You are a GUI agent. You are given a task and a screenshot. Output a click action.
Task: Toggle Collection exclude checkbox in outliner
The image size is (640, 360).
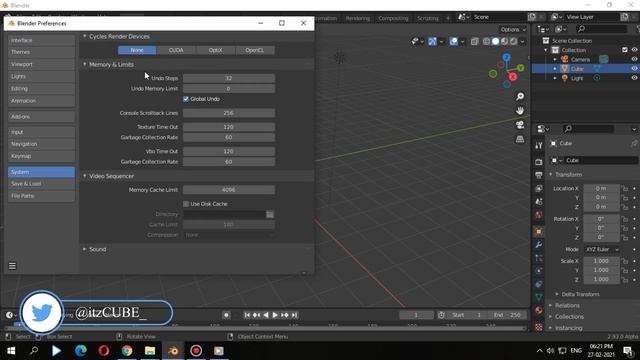pyautogui.click(x=625, y=50)
